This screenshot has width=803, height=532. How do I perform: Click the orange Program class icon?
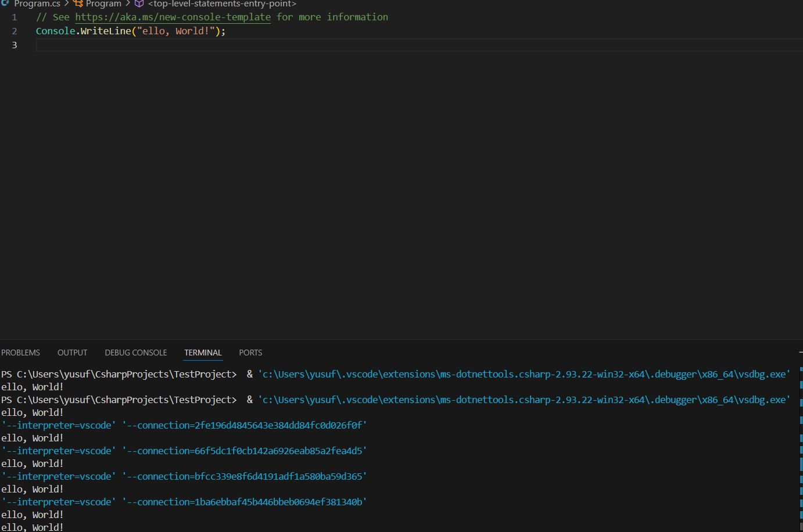click(78, 3)
